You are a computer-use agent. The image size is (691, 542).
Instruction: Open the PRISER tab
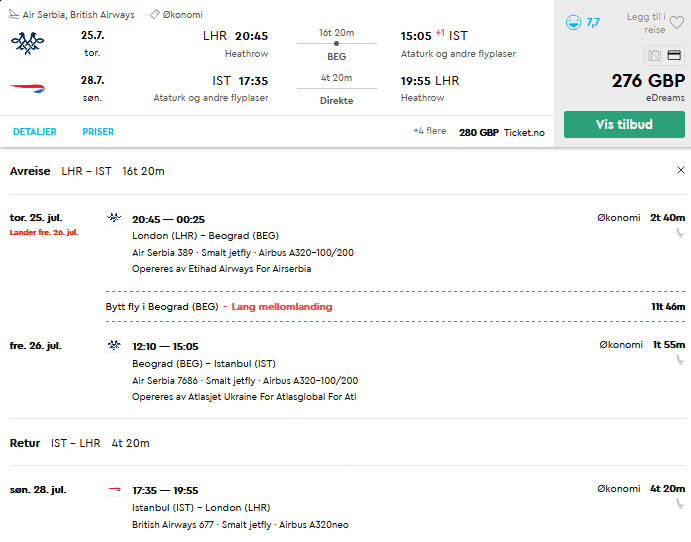click(x=98, y=132)
